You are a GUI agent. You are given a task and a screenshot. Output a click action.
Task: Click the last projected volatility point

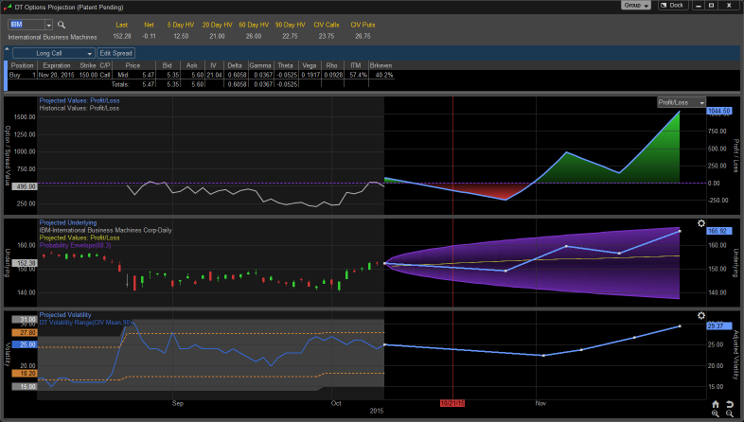(680, 326)
